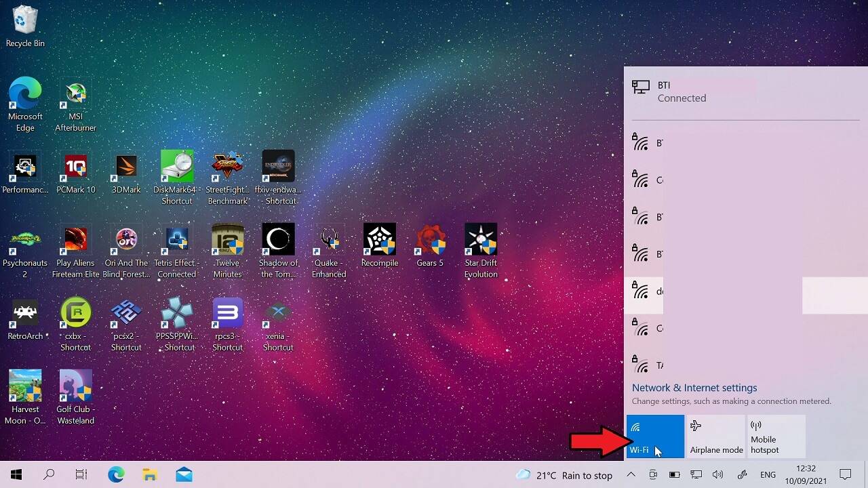This screenshot has height=488, width=868.
Task: Toggle the Wi-Fi quick action tile
Action: coord(655,436)
